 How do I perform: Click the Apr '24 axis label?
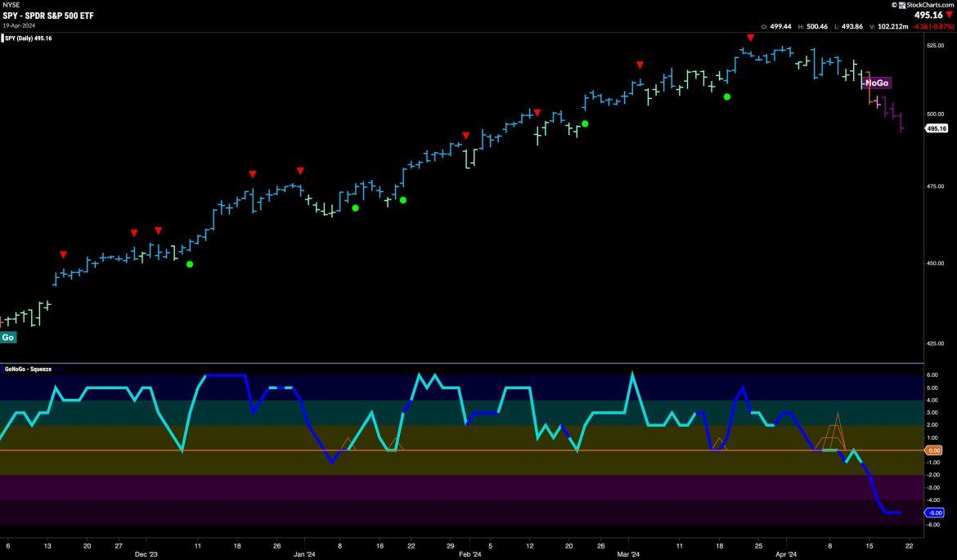(x=789, y=553)
